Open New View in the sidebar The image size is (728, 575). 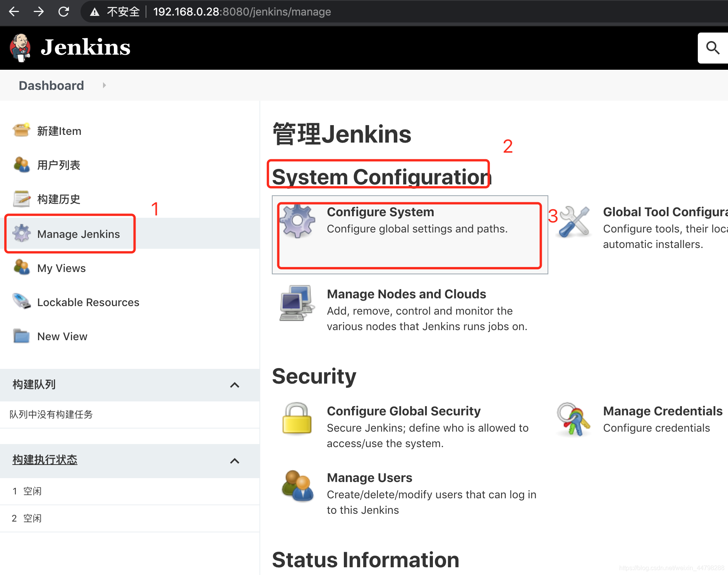(x=62, y=336)
